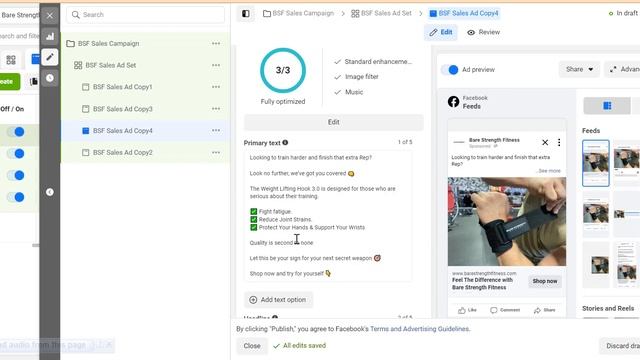Viewport: 640px width, 360px height.
Task: Click into the Primary text box
Action: 328,216
